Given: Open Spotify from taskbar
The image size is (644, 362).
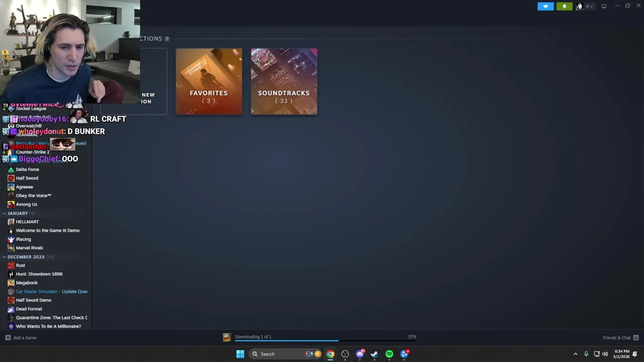Looking at the screenshot, I should click(389, 354).
